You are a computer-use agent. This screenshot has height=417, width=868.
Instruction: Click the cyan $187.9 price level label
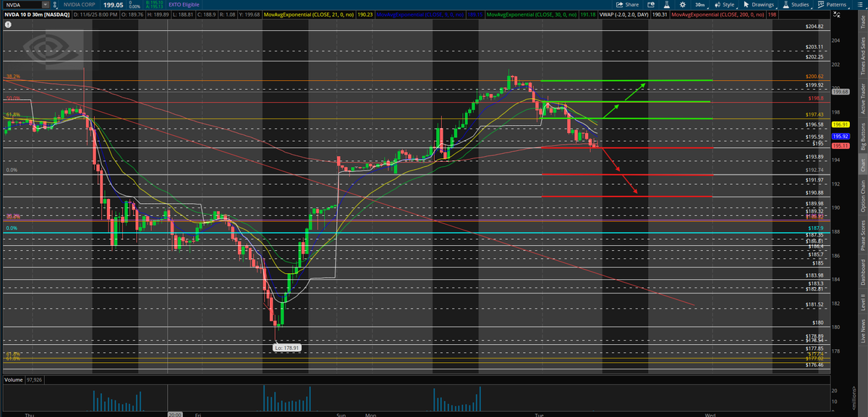click(815, 228)
